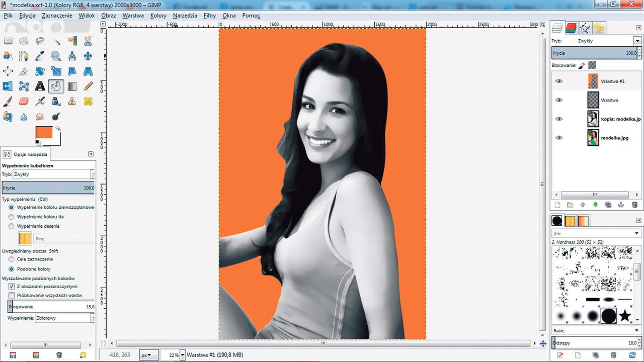Select the Fuzzy Select magic wand
Viewport: 644px width, 362px height.
pos(56,41)
